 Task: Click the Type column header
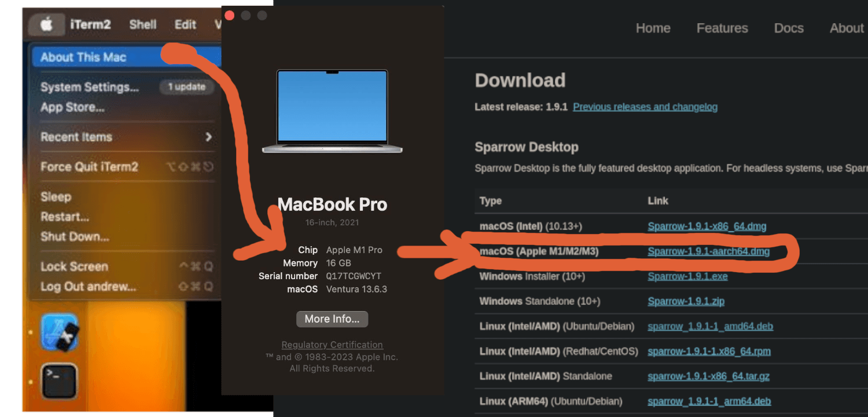pyautogui.click(x=491, y=201)
